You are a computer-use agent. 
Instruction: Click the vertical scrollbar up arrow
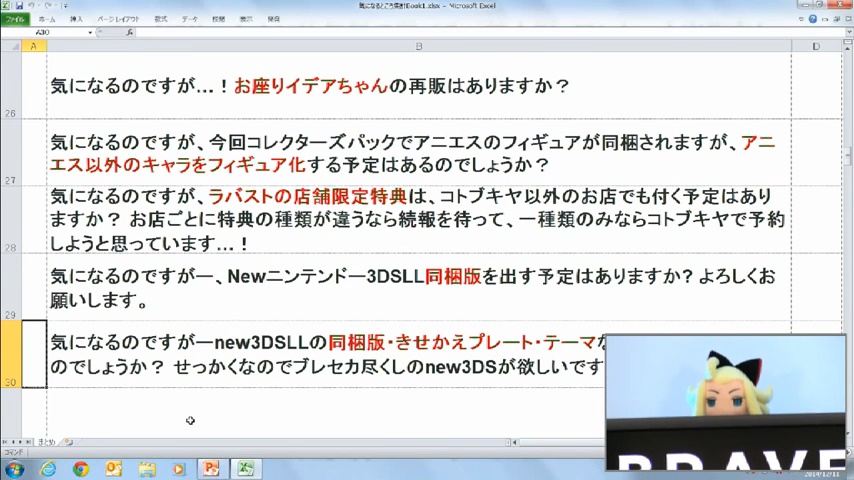849,50
